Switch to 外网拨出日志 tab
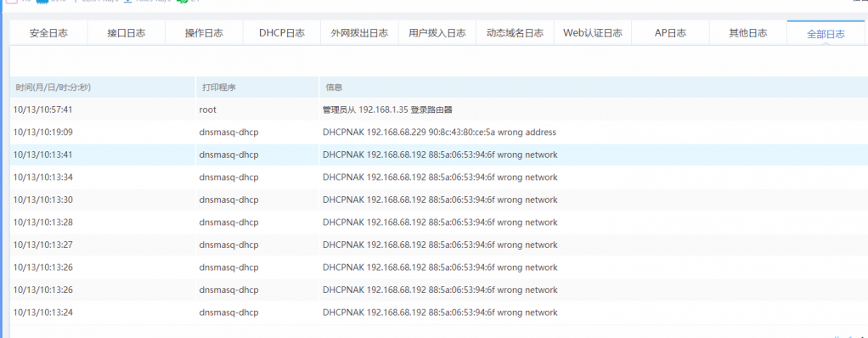Viewport: 868px width, 338px height. pyautogui.click(x=359, y=33)
